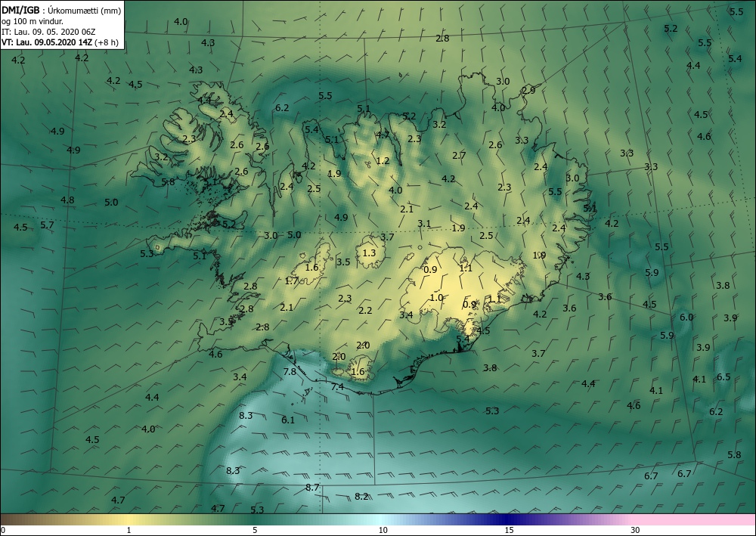Viewport: 756px width, 536px height.
Task: Click the 7.4 value on the south coast
Action: [x=337, y=386]
